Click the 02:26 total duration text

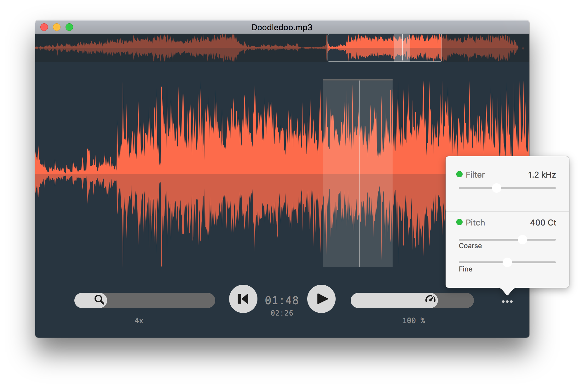click(282, 313)
